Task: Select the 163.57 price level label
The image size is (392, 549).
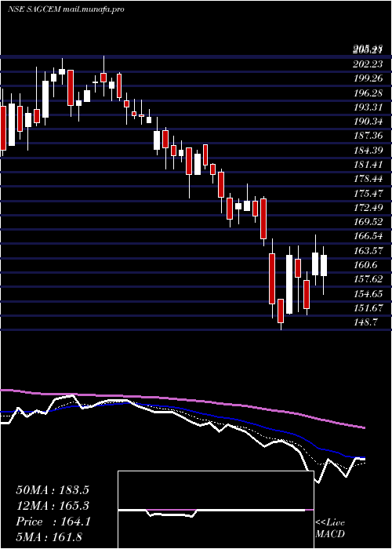Action: pyautogui.click(x=368, y=251)
